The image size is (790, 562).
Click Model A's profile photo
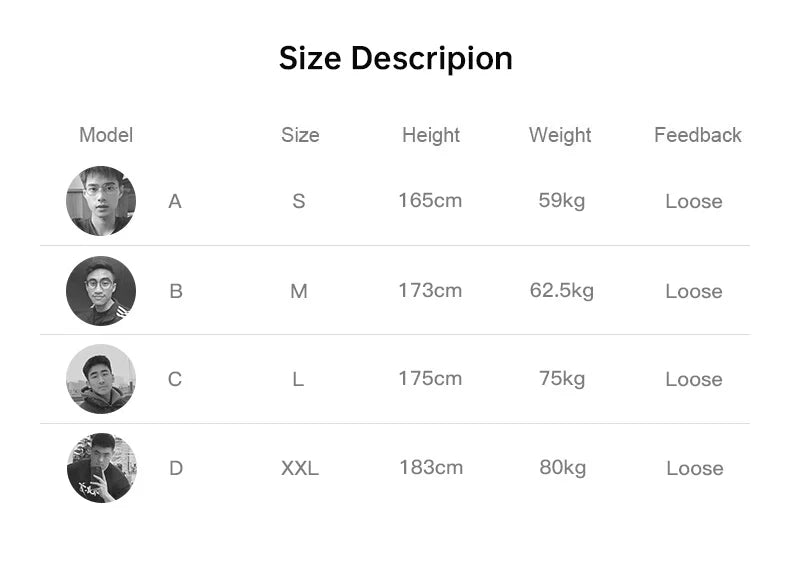tap(101, 201)
